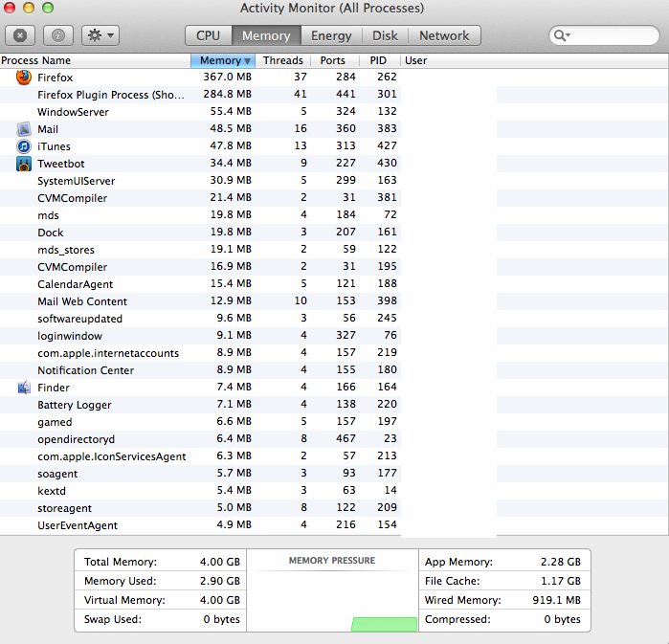Select the softwareupdated process

click(x=335, y=319)
